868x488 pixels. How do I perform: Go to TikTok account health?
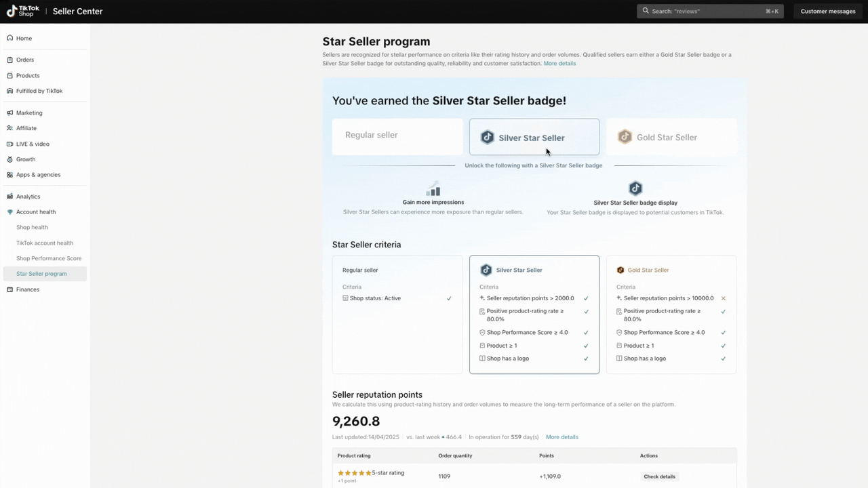coord(45,243)
